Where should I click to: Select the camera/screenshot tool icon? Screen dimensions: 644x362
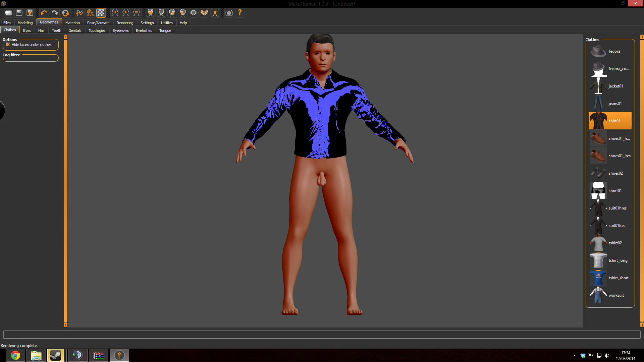pos(229,12)
